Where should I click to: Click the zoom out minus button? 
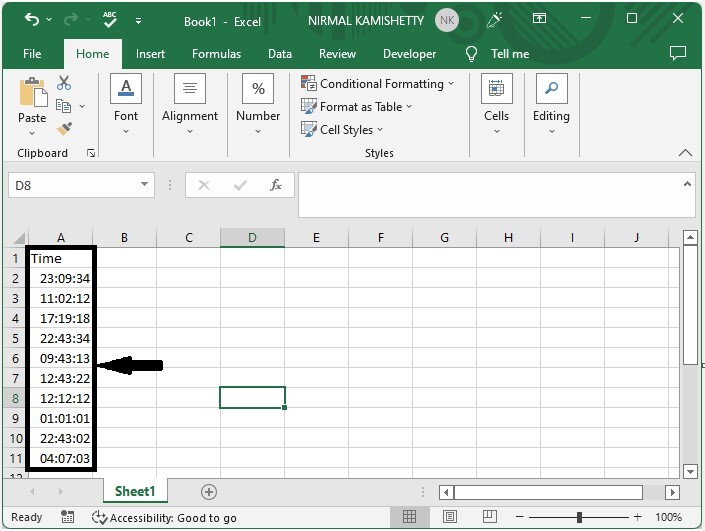point(519,517)
